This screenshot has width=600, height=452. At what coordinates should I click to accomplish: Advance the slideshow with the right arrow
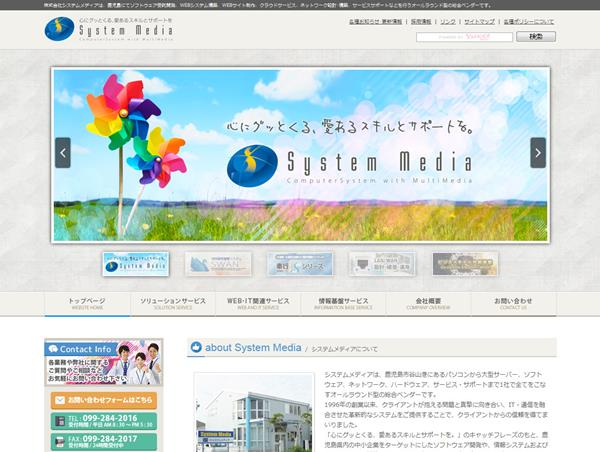[x=538, y=153]
